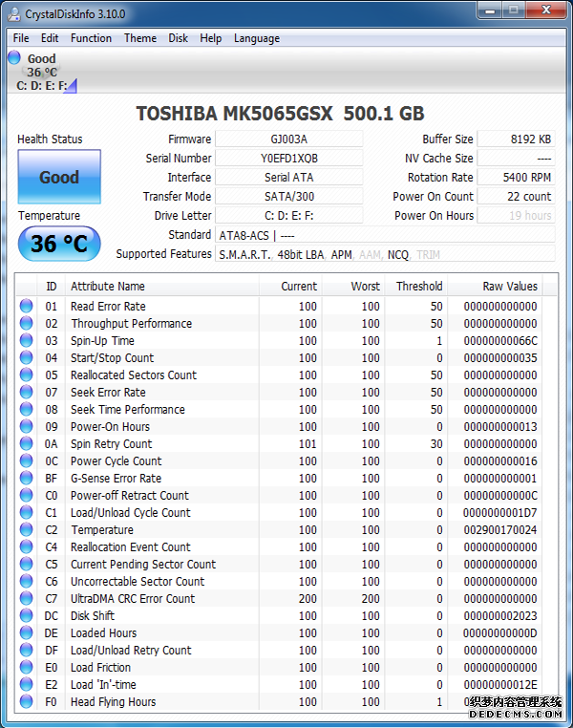Click the status orb for Load/Unload Cycle Count
The height and width of the screenshot is (728, 573).
27,512
